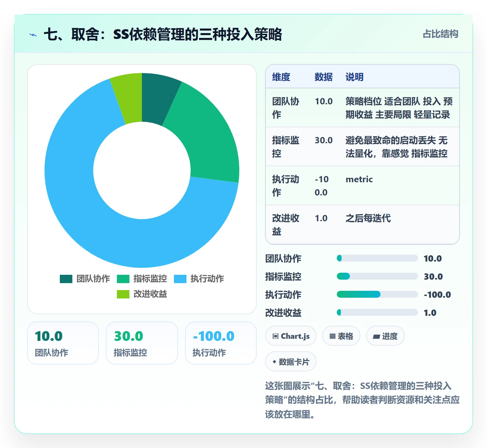
Task: Click the title '七、取舍：SS依赖管理的三种投入策略'
Action: (x=163, y=34)
